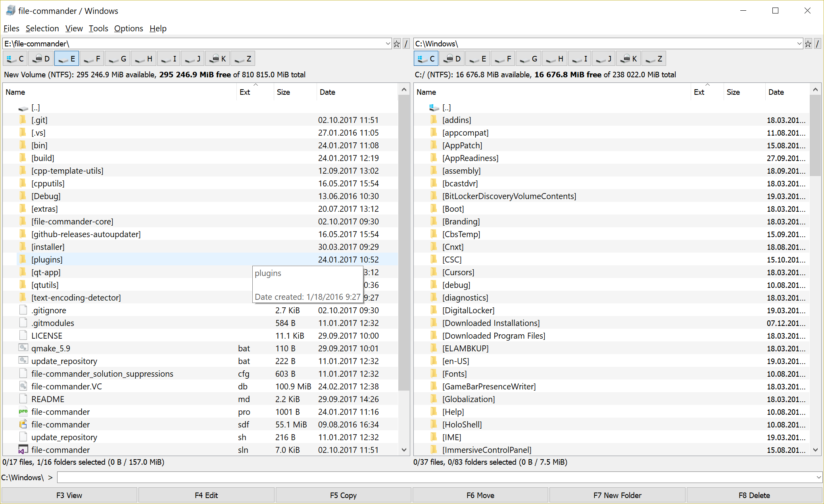
Task: Select drive Z in the left panel
Action: pyautogui.click(x=243, y=59)
